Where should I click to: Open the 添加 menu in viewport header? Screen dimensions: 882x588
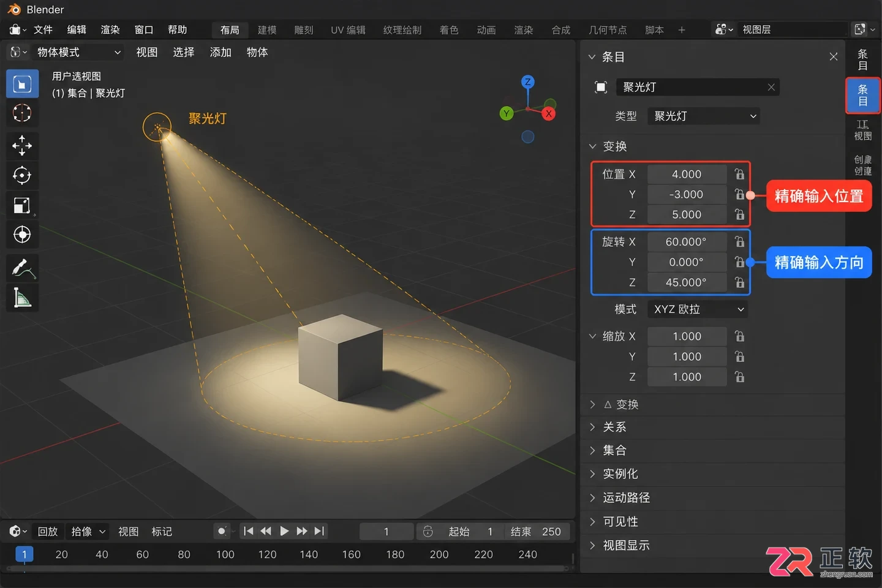click(221, 52)
